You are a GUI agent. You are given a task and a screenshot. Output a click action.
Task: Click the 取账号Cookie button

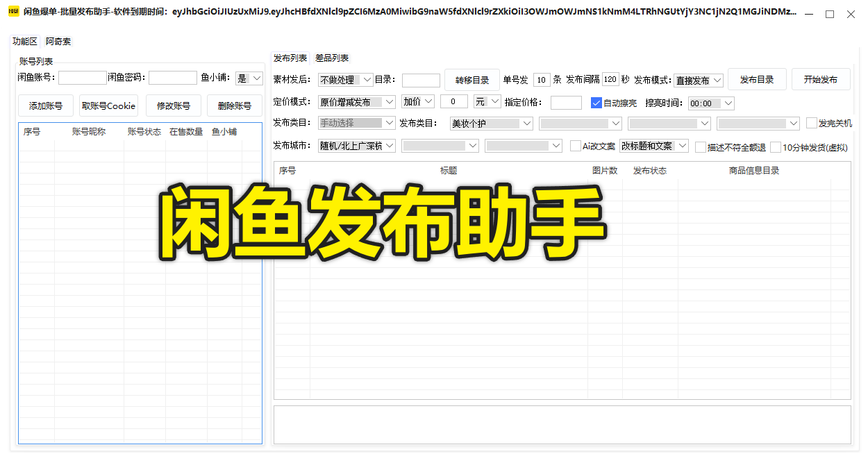point(108,106)
